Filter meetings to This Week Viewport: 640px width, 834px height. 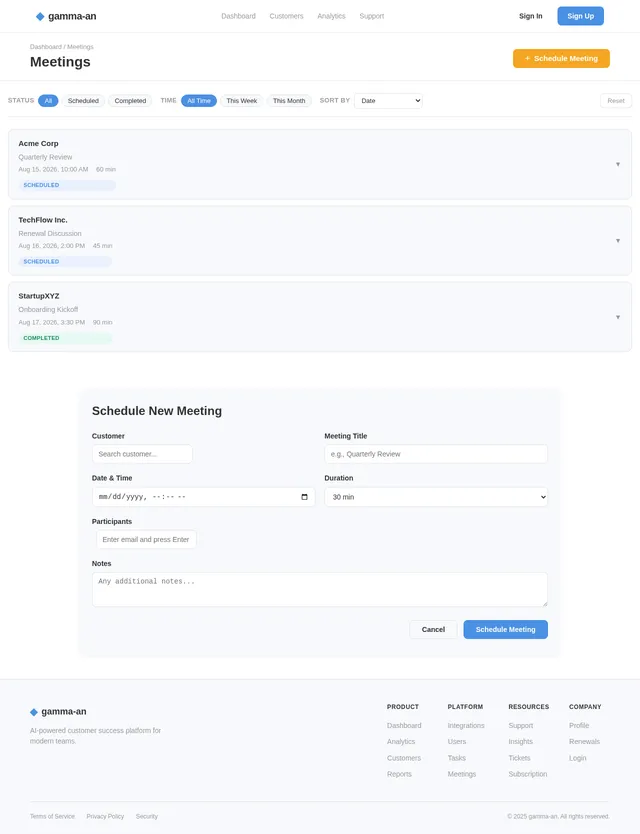point(242,101)
